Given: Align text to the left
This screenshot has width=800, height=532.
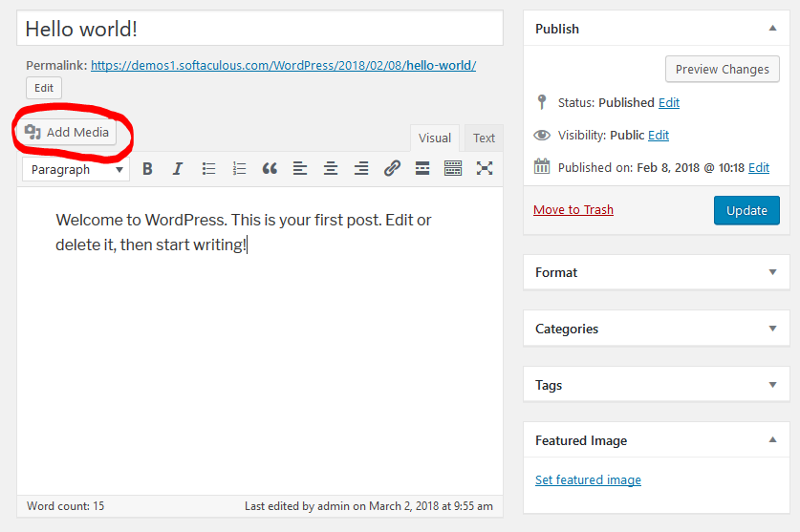Looking at the screenshot, I should 300,168.
